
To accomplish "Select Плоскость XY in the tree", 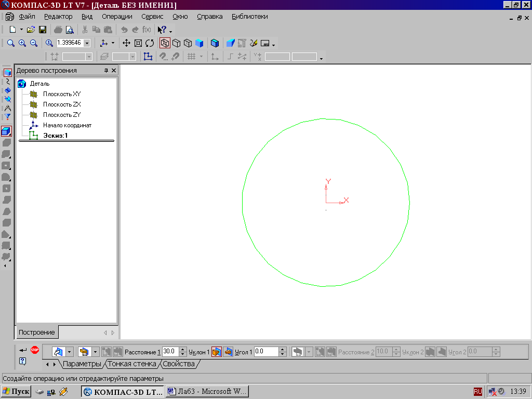I will [x=62, y=94].
